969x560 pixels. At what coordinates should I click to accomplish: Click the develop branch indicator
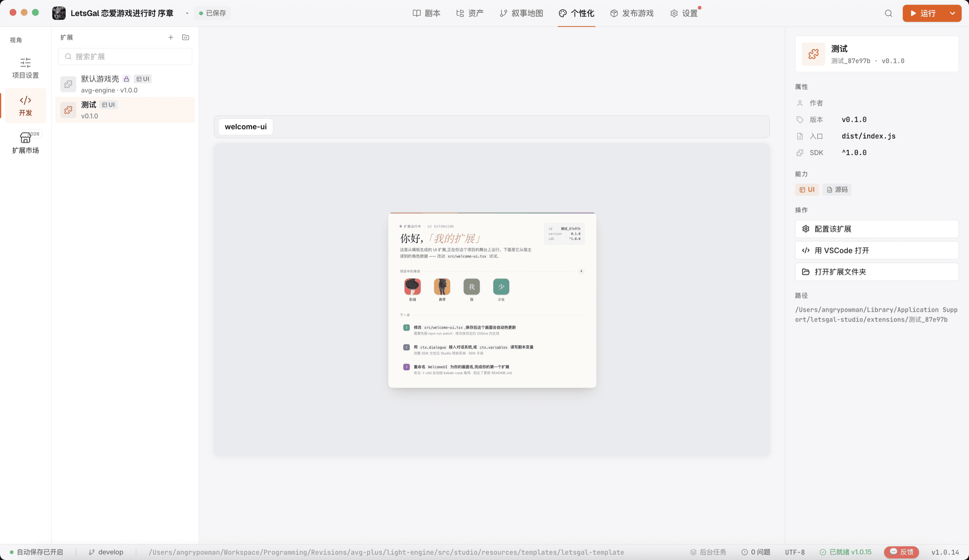pyautogui.click(x=106, y=552)
